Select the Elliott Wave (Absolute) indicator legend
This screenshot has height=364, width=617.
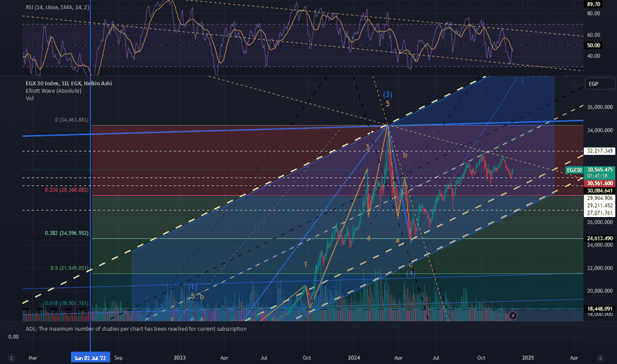[x=54, y=91]
